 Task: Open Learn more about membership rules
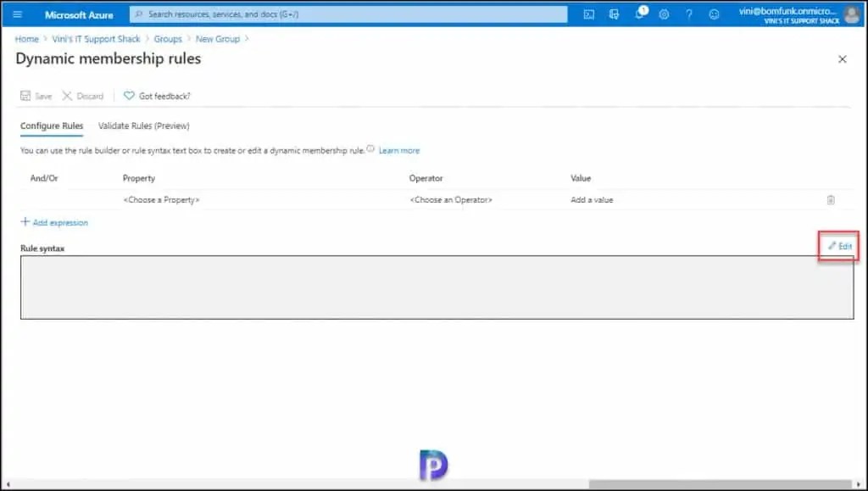[x=398, y=150]
